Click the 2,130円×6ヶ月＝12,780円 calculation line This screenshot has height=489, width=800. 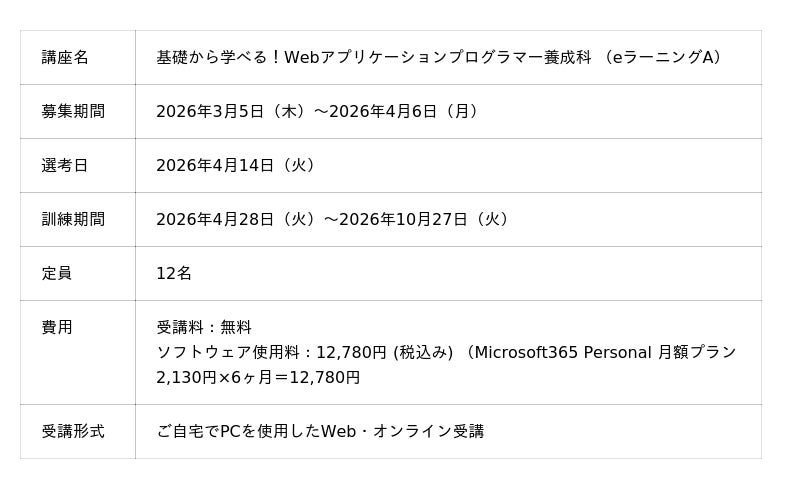point(258,378)
